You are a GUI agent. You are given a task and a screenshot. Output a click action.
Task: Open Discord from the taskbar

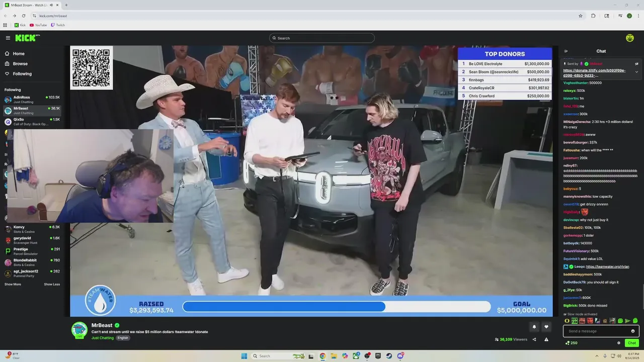coord(400,356)
